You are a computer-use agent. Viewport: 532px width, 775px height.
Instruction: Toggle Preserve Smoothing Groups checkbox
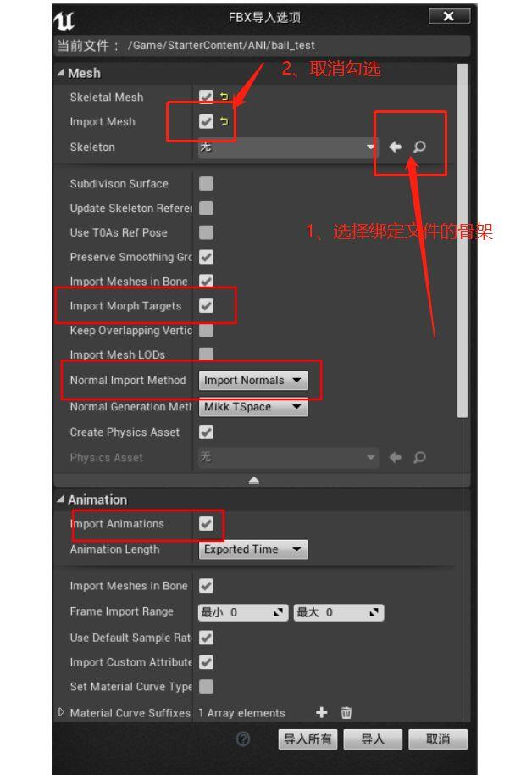(x=206, y=257)
